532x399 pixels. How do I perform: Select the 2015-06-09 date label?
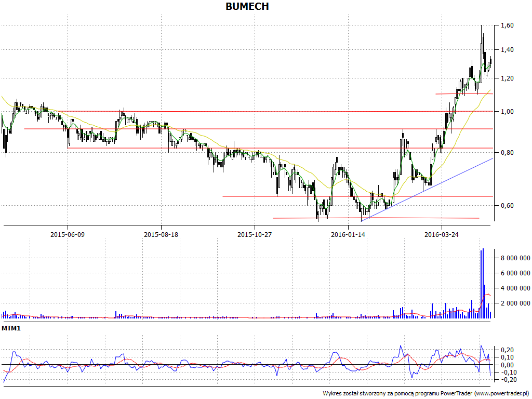[67, 234]
